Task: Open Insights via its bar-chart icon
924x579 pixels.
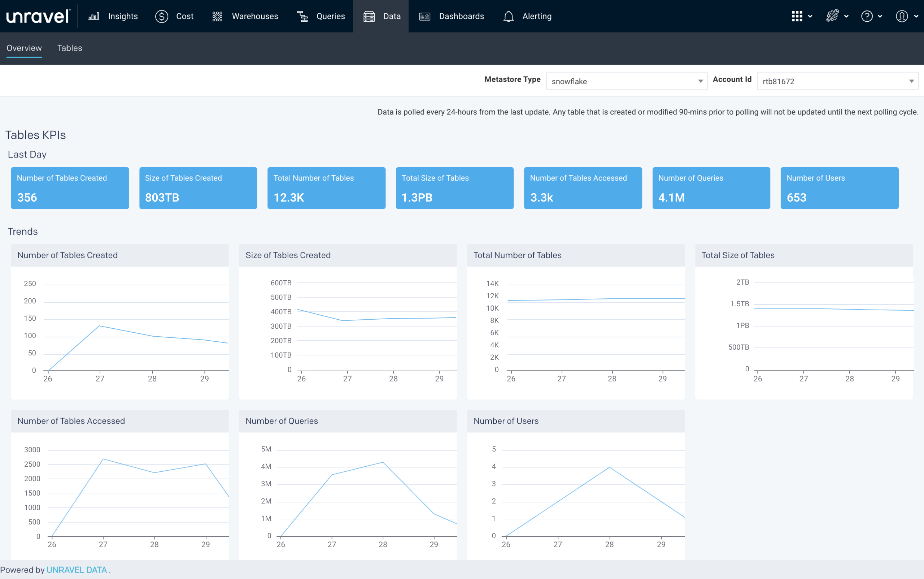Action: coord(94,16)
